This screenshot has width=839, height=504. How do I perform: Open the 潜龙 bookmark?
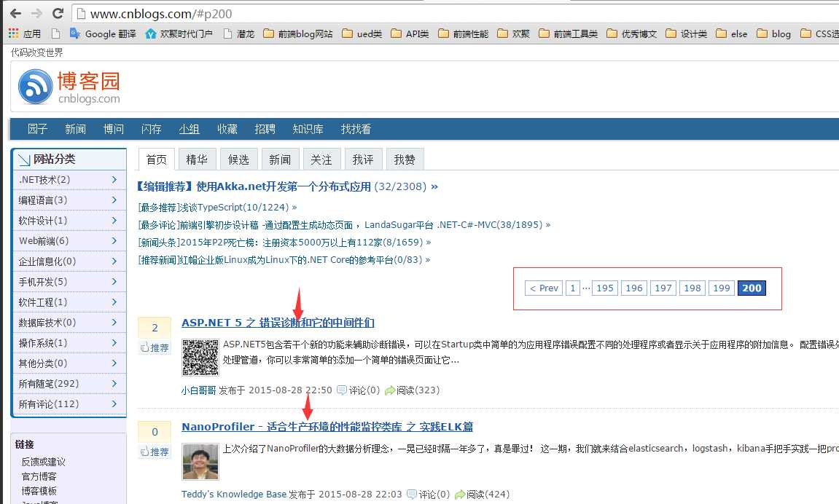coord(238,34)
